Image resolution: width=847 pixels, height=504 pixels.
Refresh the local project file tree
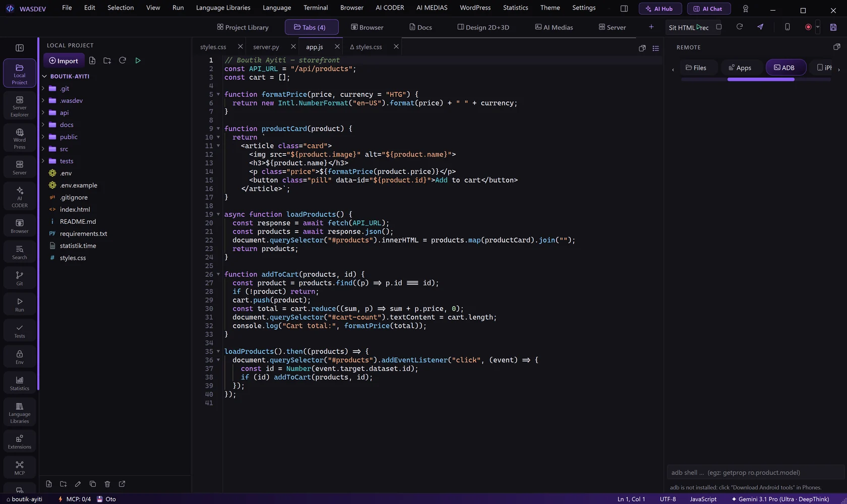coord(123,60)
